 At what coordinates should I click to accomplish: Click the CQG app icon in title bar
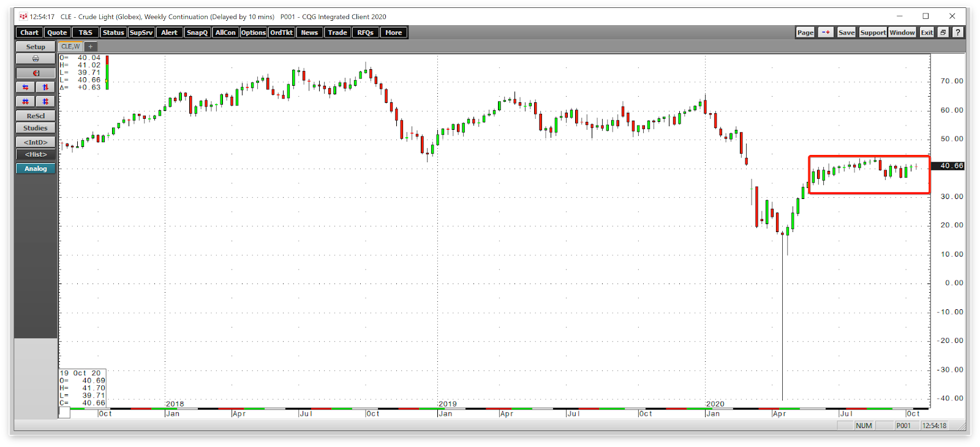[x=23, y=17]
